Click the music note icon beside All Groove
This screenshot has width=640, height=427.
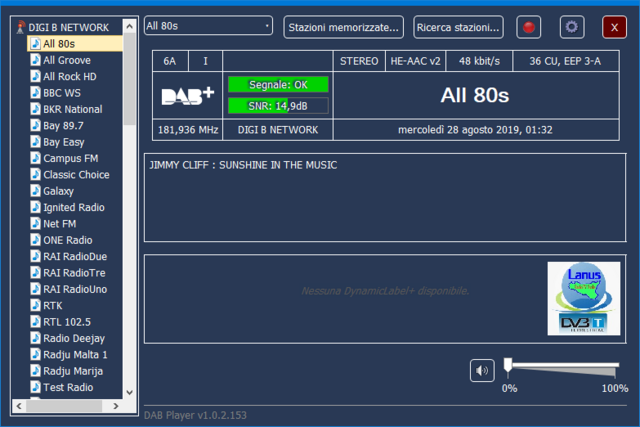pyautogui.click(x=36, y=60)
